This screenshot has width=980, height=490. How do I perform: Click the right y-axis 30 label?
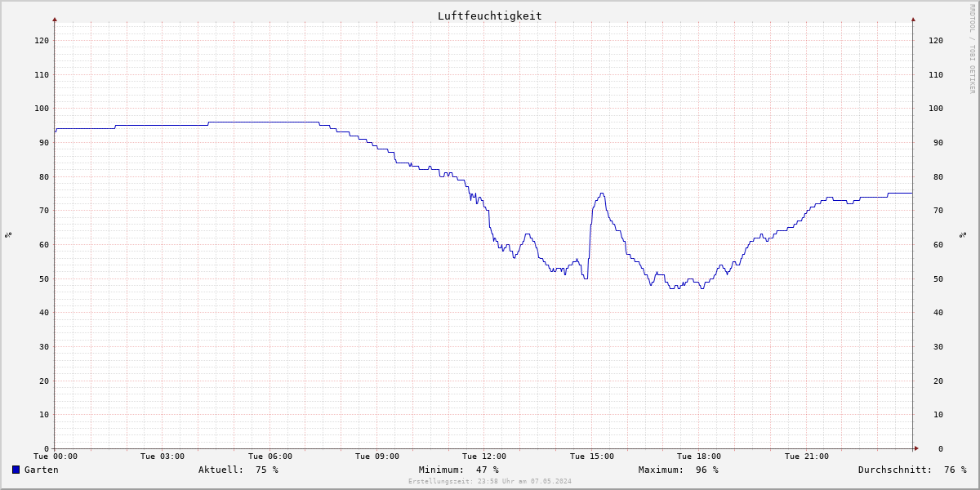[938, 346]
